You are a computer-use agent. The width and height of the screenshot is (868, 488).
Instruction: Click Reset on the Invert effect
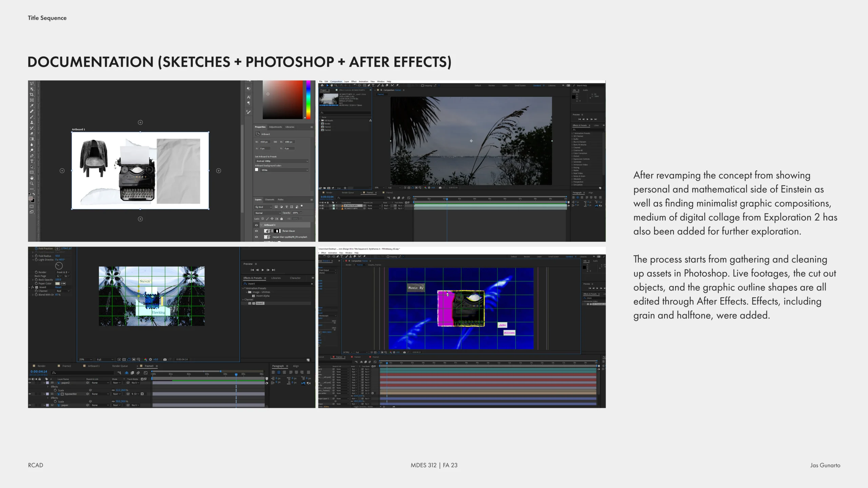[x=58, y=287]
